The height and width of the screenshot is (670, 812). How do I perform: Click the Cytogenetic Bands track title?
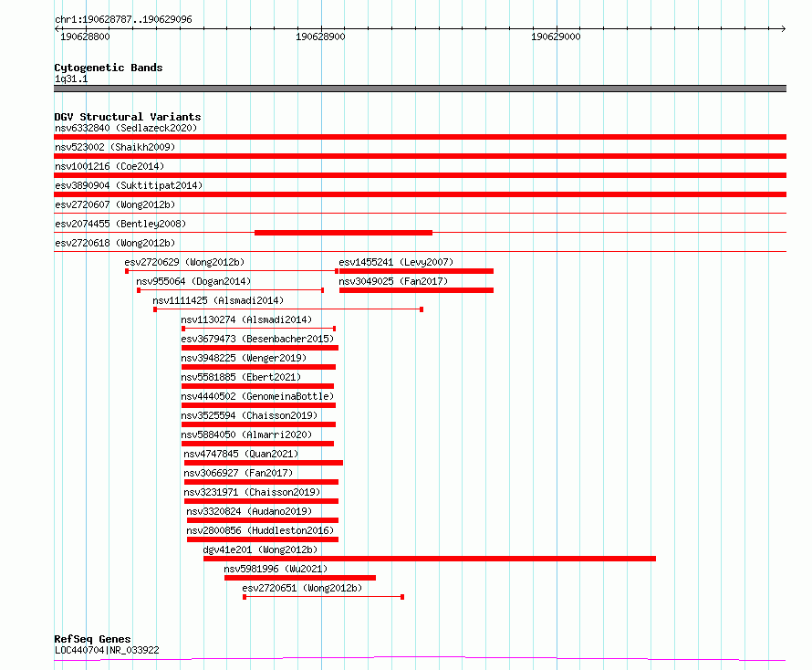click(109, 68)
